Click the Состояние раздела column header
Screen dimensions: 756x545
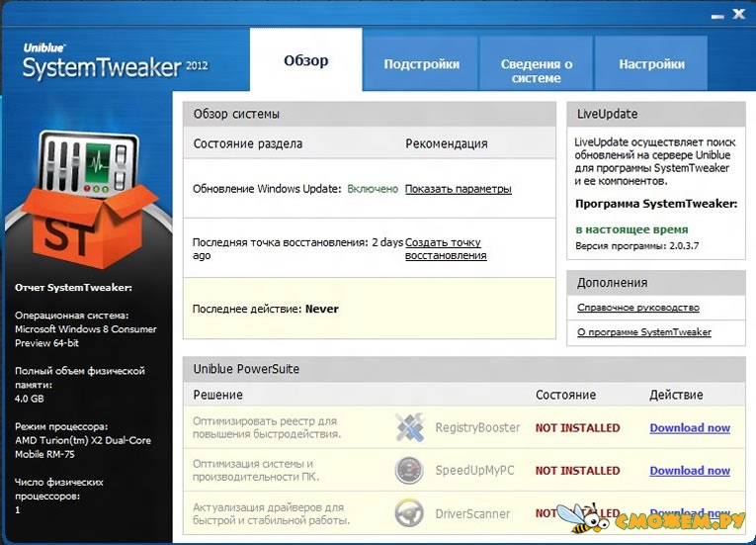248,143
